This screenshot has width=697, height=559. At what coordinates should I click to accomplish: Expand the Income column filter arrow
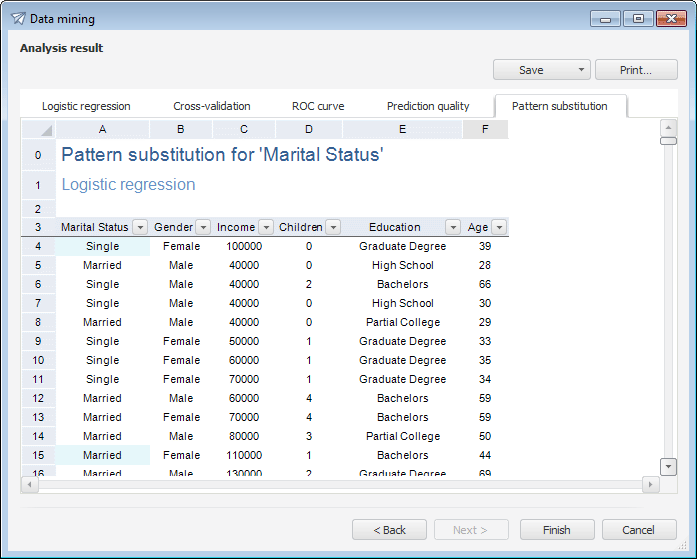[x=266, y=227]
